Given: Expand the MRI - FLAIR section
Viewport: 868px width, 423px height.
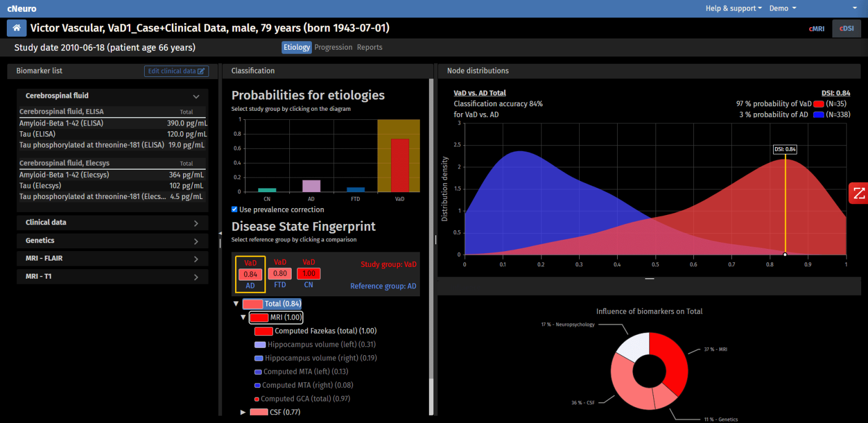Looking at the screenshot, I should click(x=196, y=259).
